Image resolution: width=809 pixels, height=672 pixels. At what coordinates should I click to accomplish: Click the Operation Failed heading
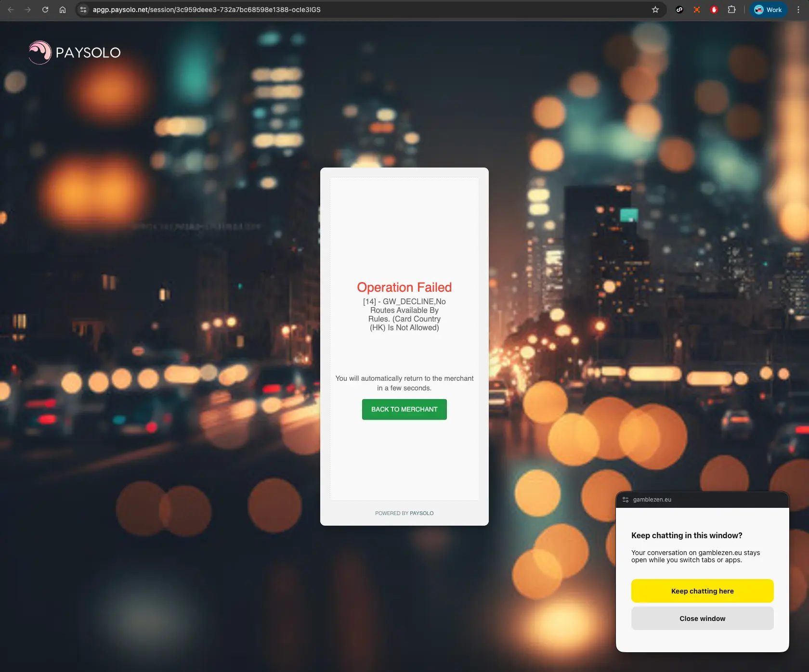point(404,287)
